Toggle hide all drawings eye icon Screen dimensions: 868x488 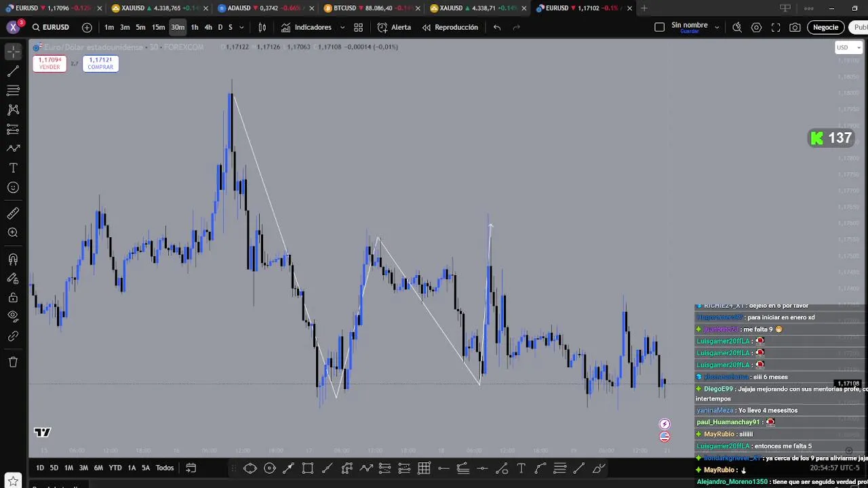click(13, 316)
